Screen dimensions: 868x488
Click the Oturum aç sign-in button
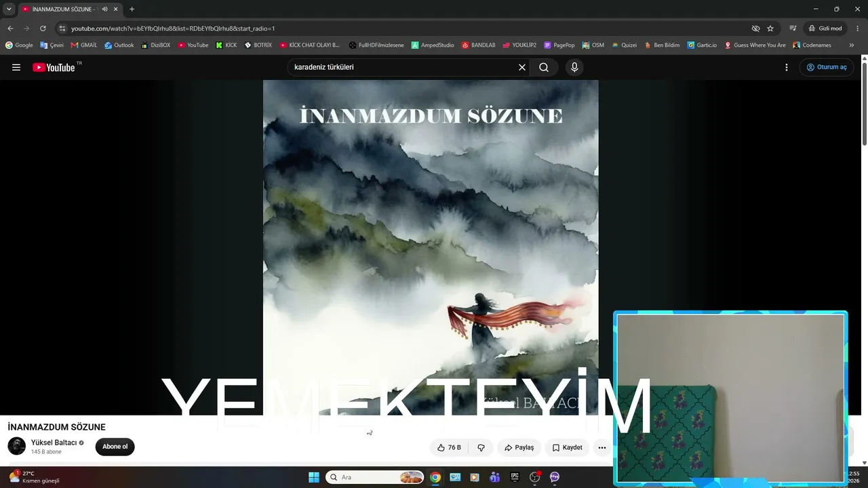tap(826, 67)
